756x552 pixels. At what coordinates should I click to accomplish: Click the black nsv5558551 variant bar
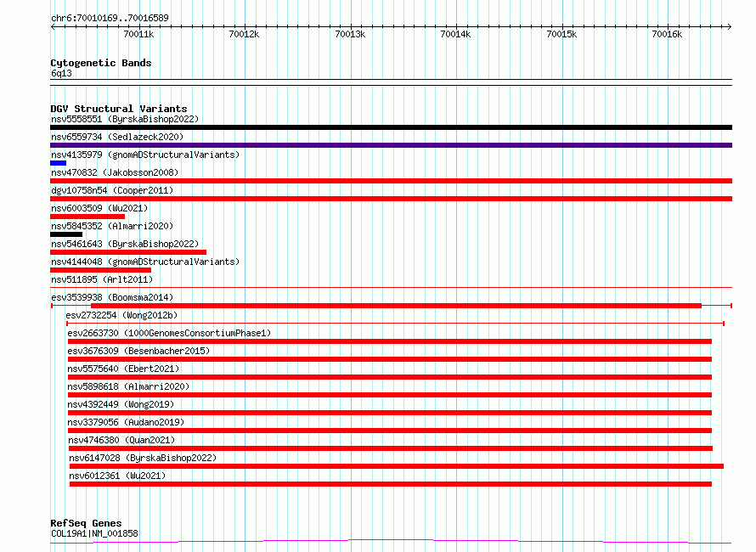(x=391, y=127)
